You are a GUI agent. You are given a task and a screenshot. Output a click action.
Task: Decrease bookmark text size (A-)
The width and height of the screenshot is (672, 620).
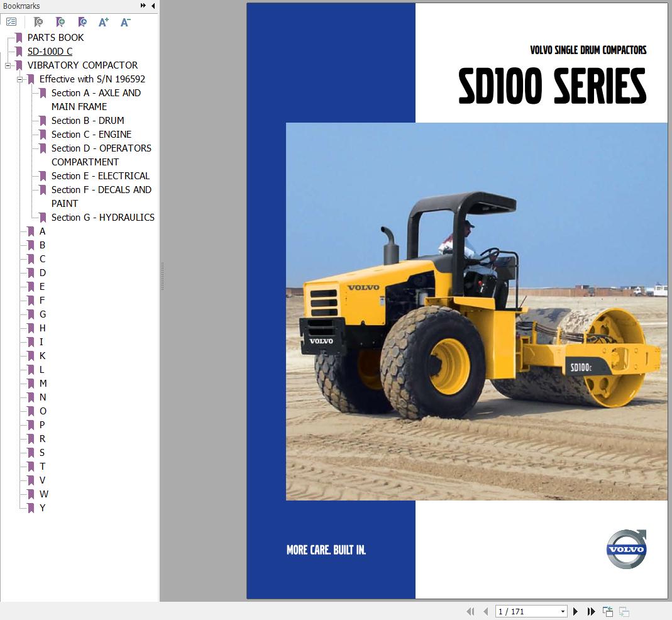point(125,22)
